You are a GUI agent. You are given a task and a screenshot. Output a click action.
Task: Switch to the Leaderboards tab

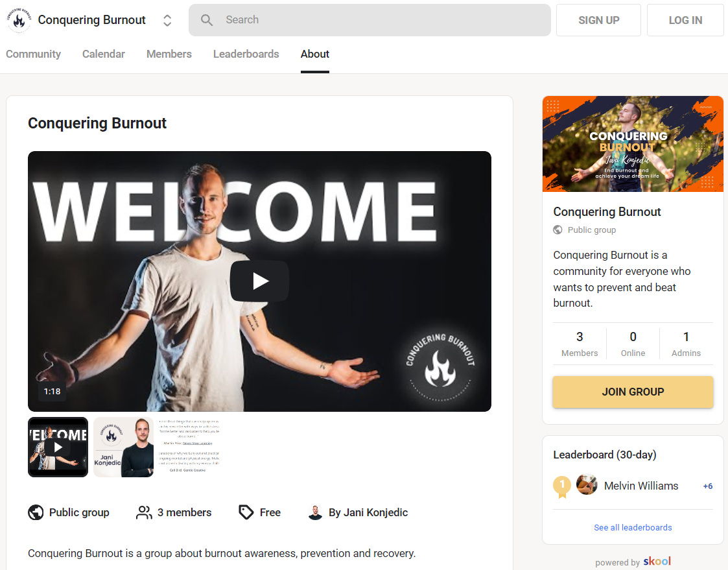point(246,54)
